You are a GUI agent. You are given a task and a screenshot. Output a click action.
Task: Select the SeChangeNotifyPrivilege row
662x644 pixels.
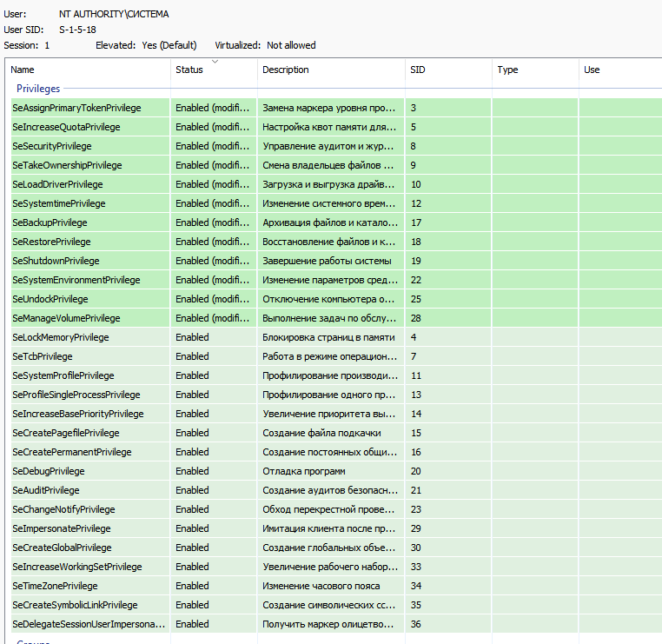coord(63,509)
